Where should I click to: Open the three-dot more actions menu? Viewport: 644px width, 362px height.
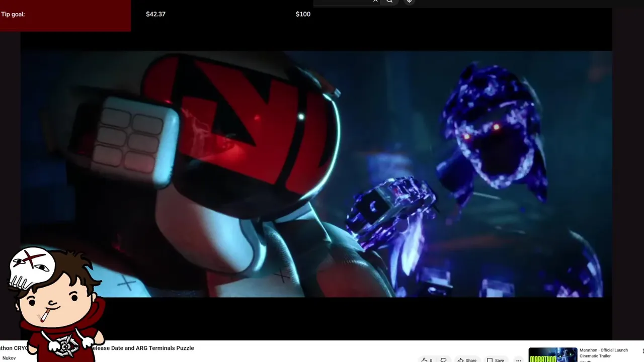pos(518,360)
